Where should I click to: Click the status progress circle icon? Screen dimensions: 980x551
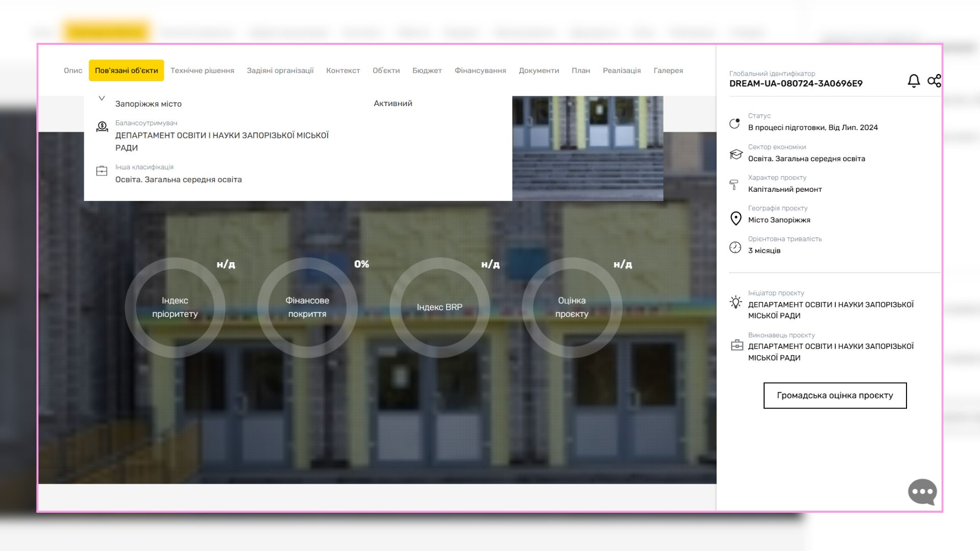734,123
